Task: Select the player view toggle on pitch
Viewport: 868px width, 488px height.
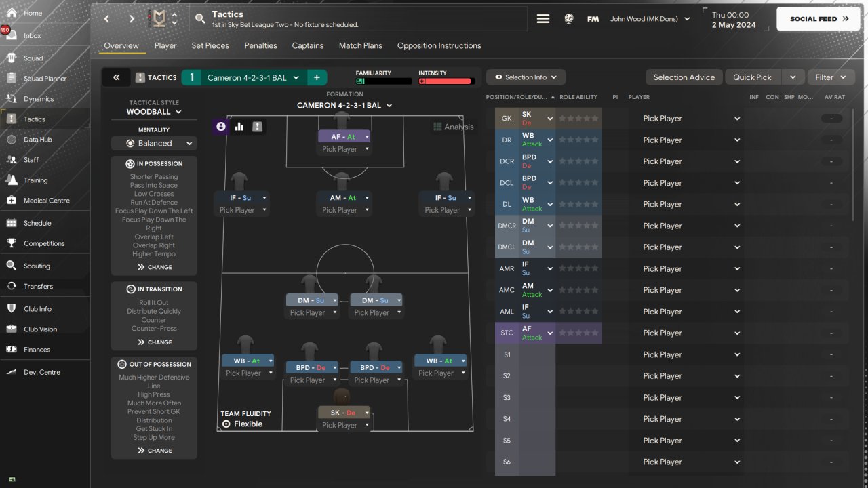Action: pos(220,127)
